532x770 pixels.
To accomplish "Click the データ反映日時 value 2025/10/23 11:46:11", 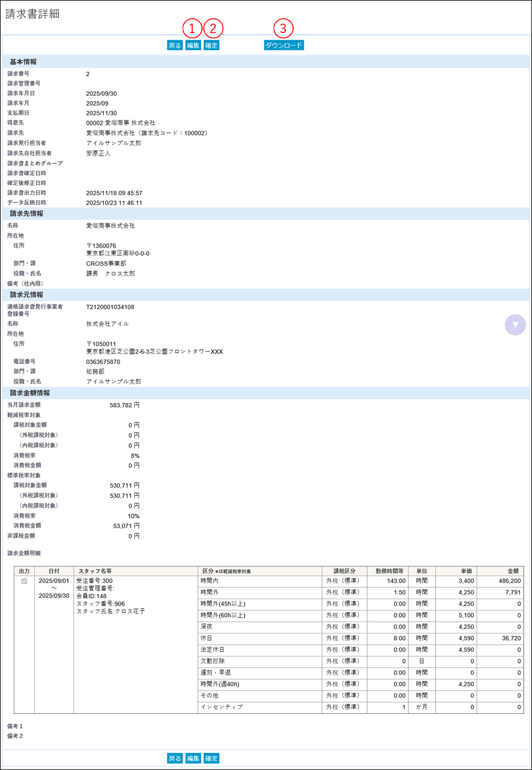I will pyautogui.click(x=114, y=203).
